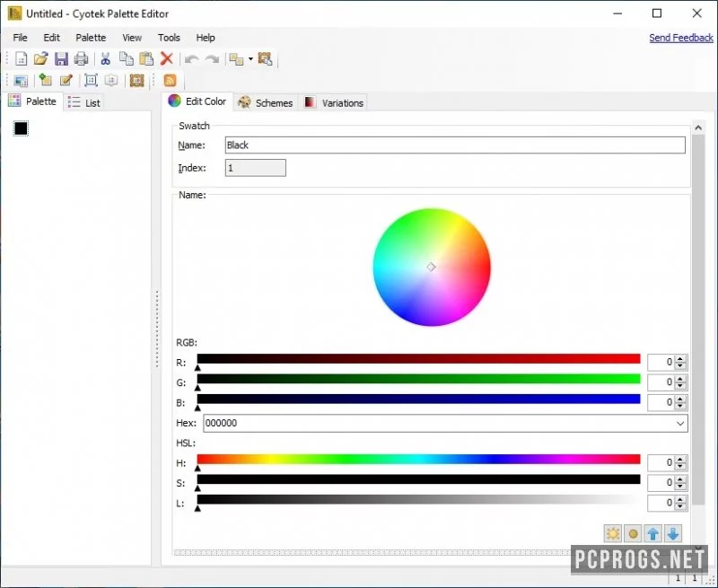Open the Help menu
718x588 pixels.
[206, 38]
